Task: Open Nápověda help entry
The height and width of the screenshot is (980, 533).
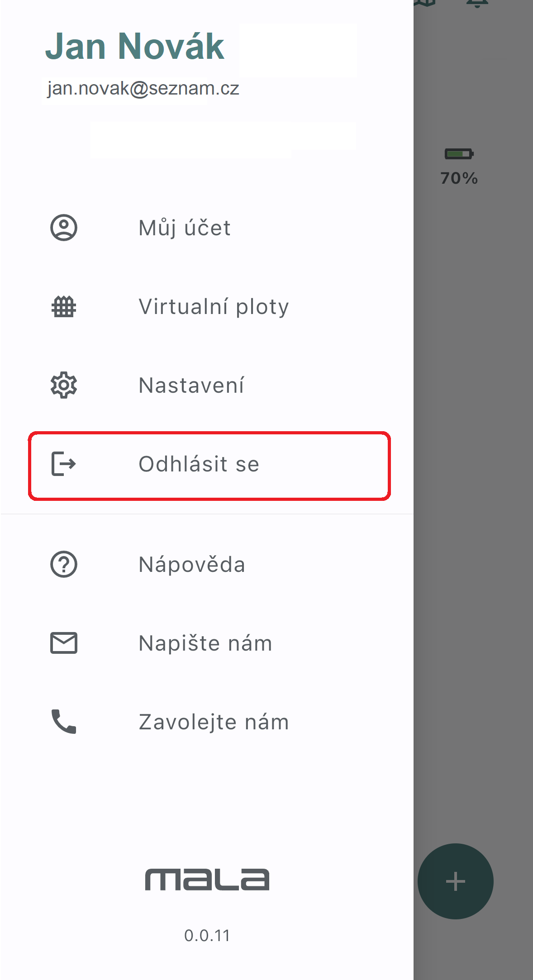Action: point(207,565)
